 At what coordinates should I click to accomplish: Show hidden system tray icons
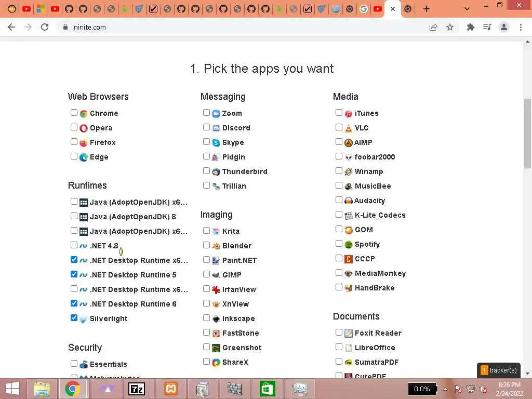(x=445, y=389)
